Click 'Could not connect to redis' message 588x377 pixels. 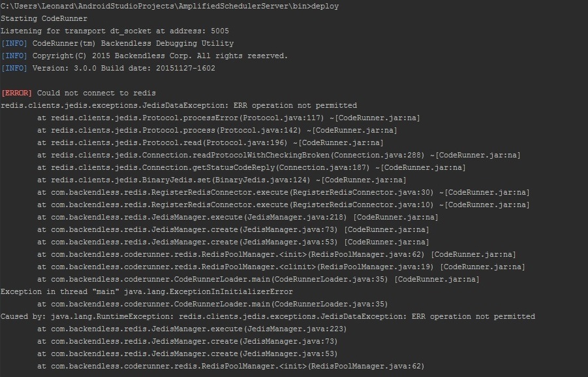pos(97,93)
